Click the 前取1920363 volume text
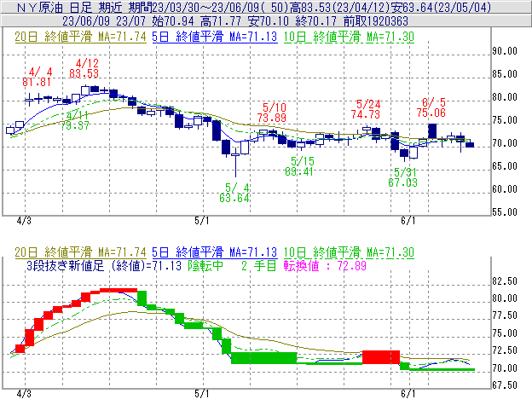This screenshot has width=532, height=405. coord(376,21)
